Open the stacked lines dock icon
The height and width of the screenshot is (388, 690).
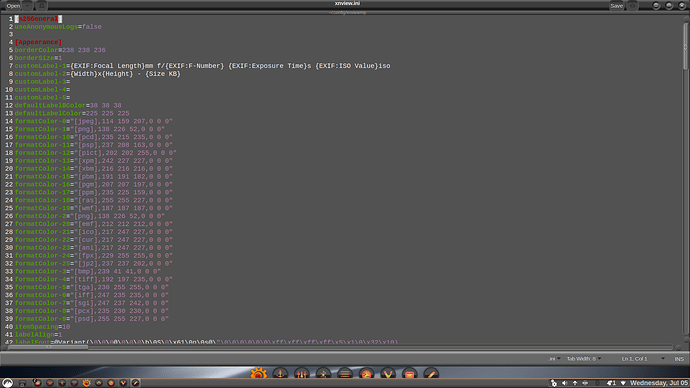pos(345,374)
